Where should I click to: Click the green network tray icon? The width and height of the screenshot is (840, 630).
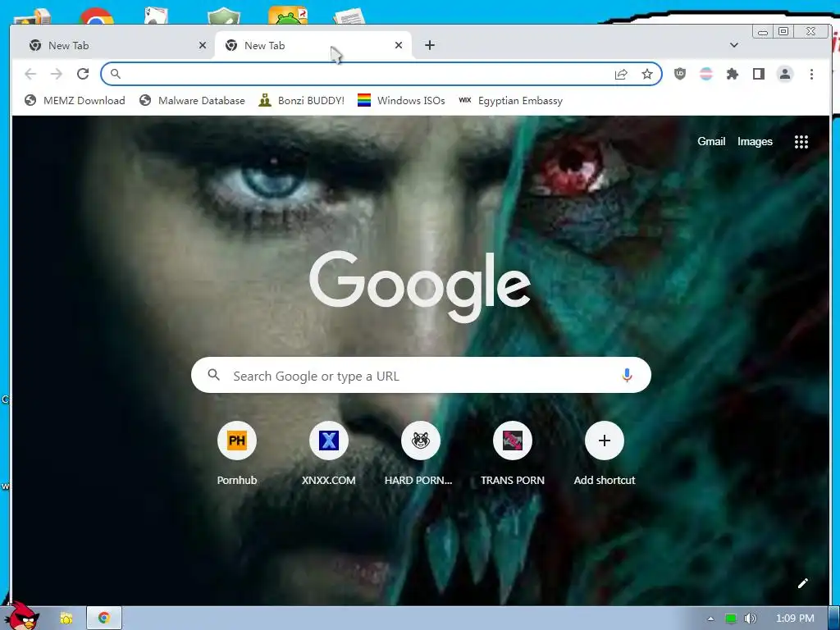[x=731, y=619]
